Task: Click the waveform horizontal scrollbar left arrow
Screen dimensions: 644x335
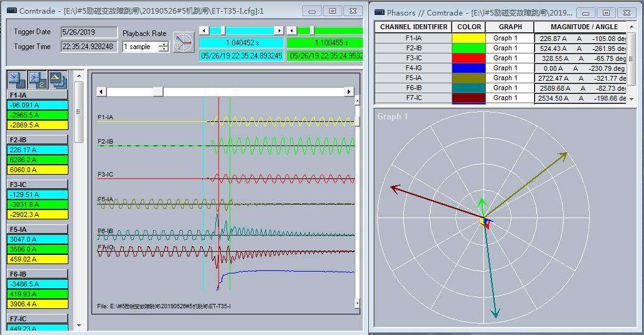Action: (101, 91)
